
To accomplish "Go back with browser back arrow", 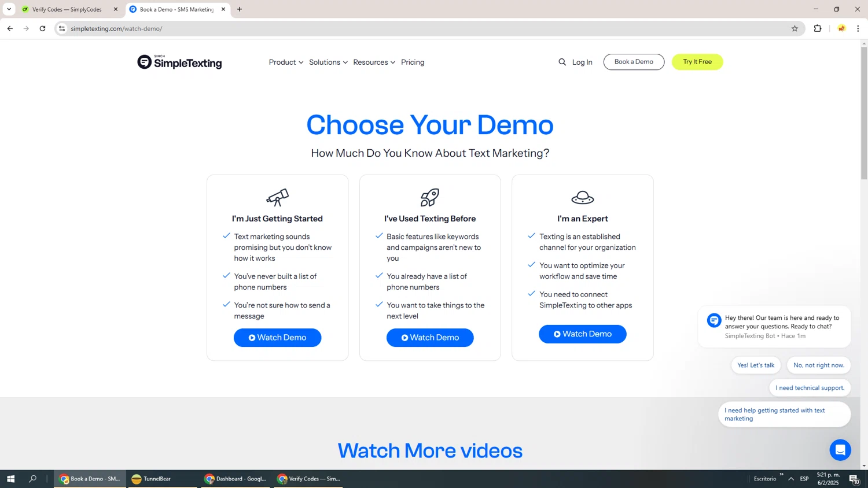I will click(10, 28).
